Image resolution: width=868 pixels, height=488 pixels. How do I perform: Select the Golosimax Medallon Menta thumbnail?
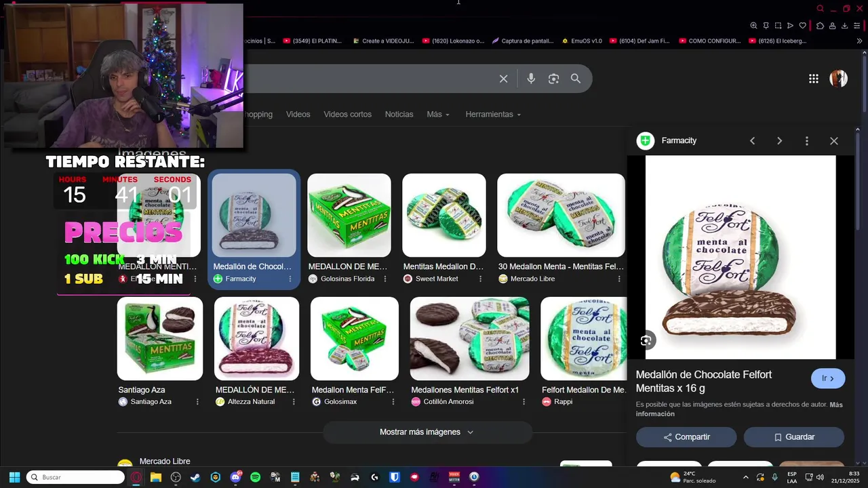pos(355,338)
